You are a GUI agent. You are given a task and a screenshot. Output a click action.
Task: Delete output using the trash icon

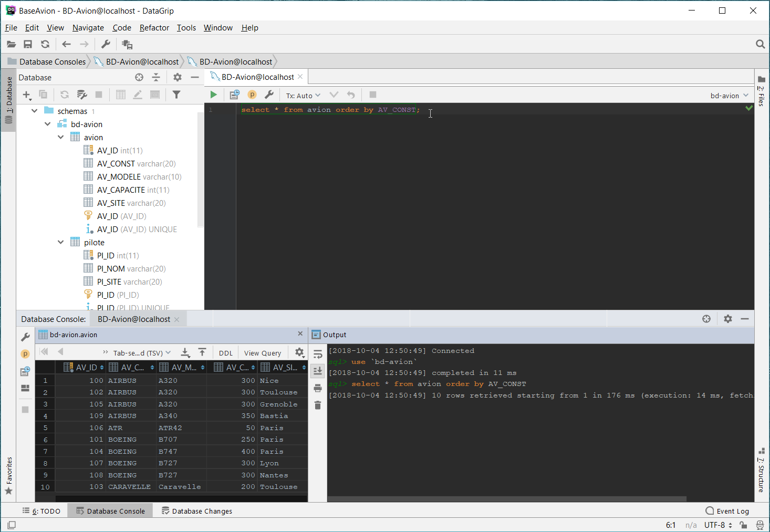pos(317,405)
